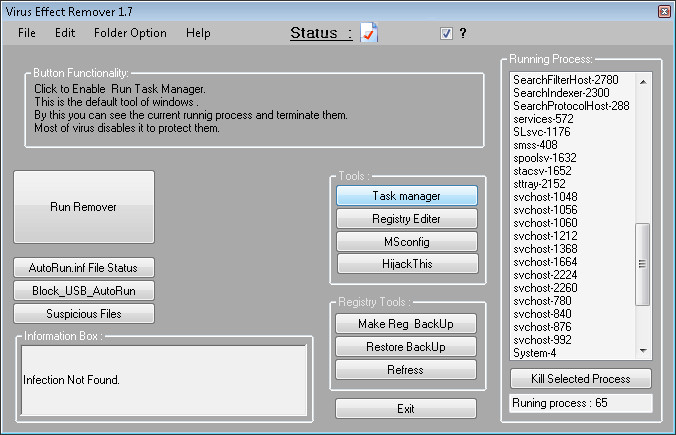
Task: Close the Virus Effect Remover window
Action: 664,11
